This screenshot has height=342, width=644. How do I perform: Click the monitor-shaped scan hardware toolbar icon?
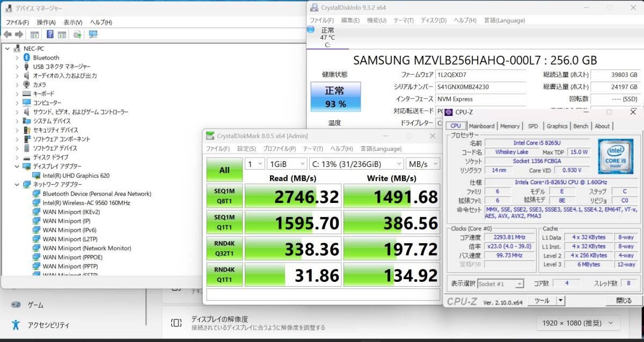click(x=93, y=34)
